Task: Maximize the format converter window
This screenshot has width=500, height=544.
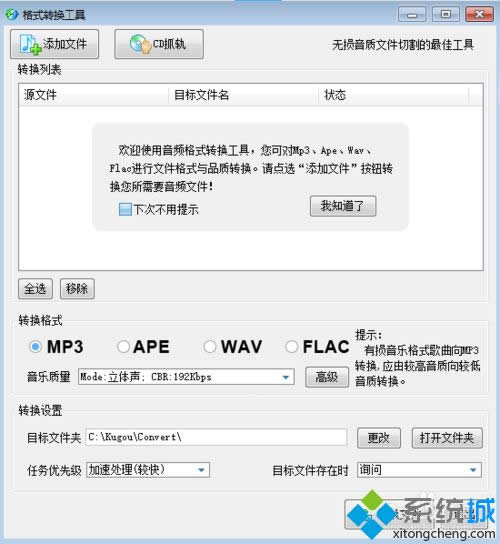Action: (x=446, y=14)
